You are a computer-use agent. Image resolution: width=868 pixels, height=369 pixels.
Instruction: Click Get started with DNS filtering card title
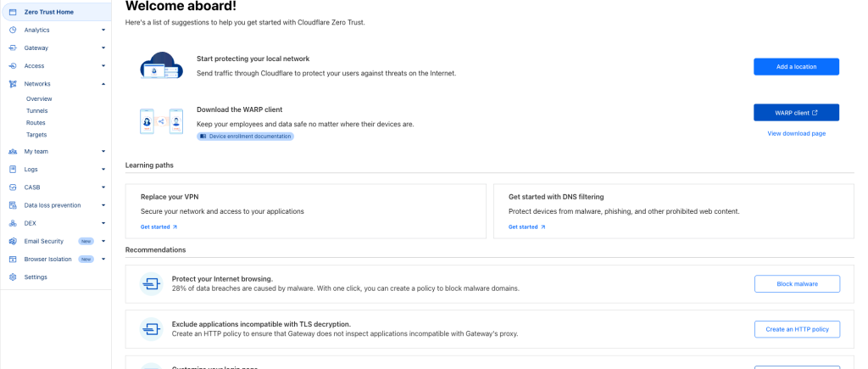click(556, 197)
